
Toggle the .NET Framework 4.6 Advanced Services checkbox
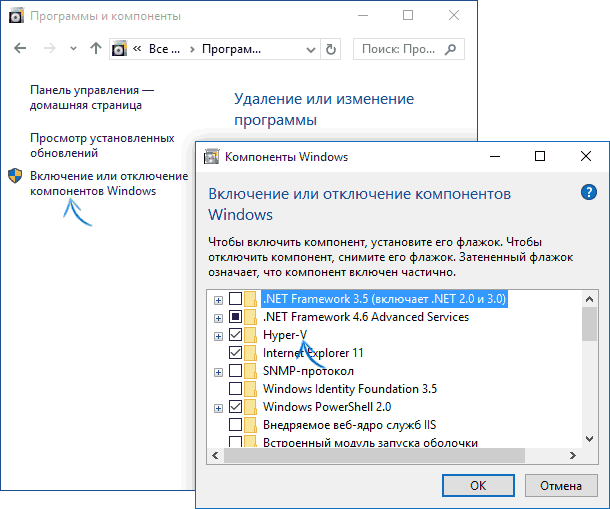(235, 316)
